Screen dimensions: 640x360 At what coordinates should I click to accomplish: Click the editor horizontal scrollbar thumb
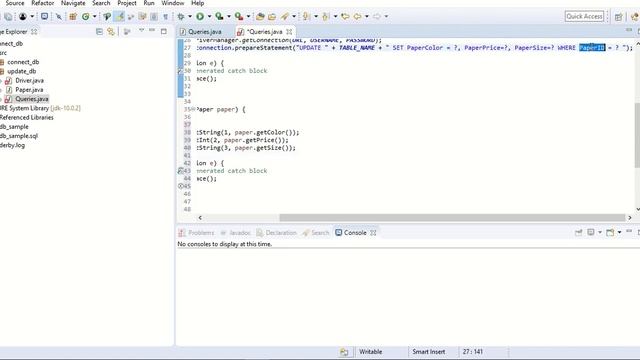coord(452,218)
